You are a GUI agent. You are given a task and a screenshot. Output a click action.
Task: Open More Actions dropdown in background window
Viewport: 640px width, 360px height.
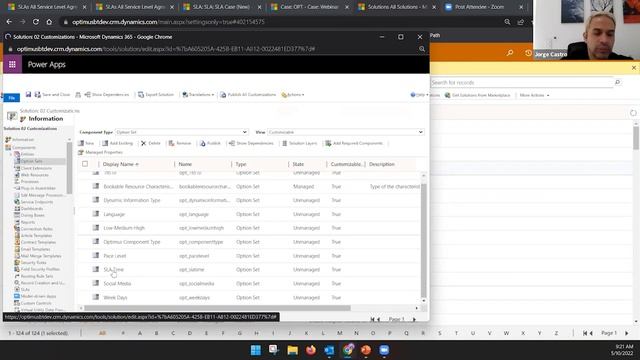[x=534, y=95]
